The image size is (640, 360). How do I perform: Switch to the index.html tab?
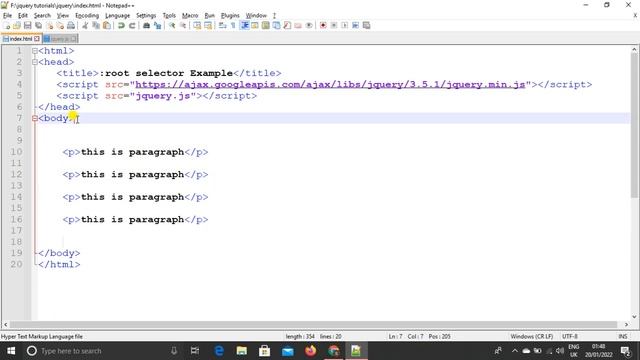[x=20, y=39]
